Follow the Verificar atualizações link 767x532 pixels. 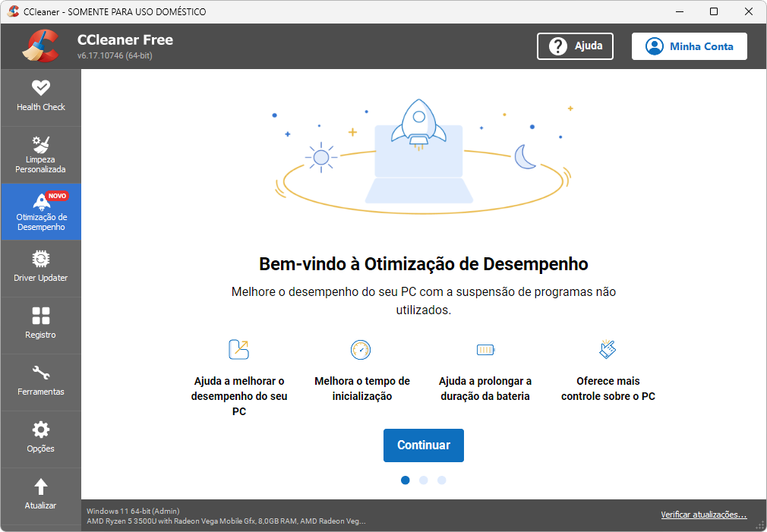pyautogui.click(x=703, y=515)
